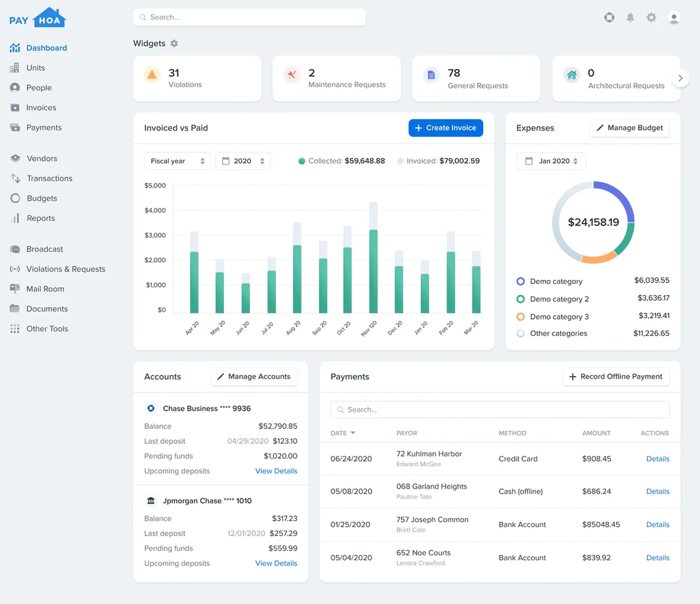Sort payments by DATE column arrow

353,433
